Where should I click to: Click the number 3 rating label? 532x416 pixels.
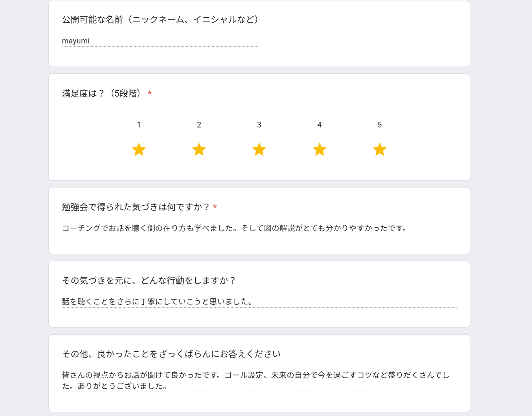pyautogui.click(x=259, y=125)
